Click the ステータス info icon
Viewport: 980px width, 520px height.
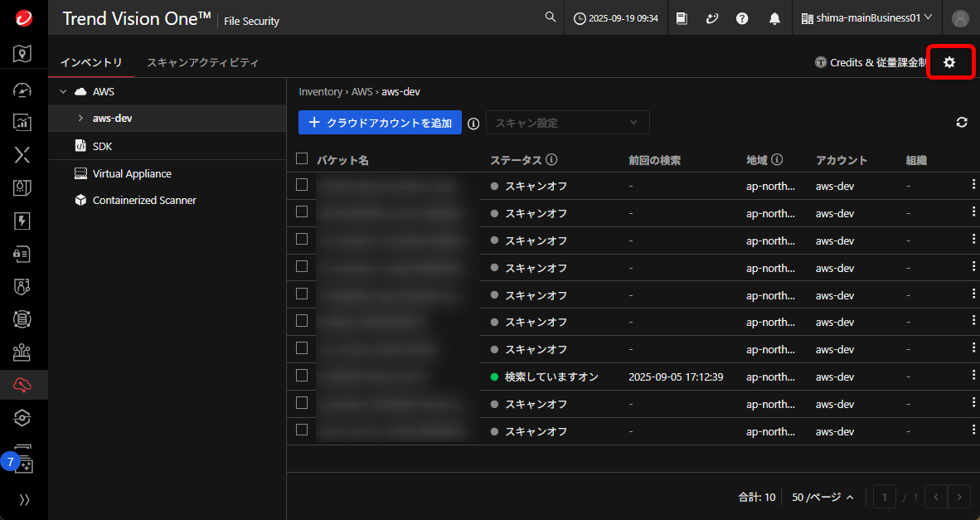551,159
